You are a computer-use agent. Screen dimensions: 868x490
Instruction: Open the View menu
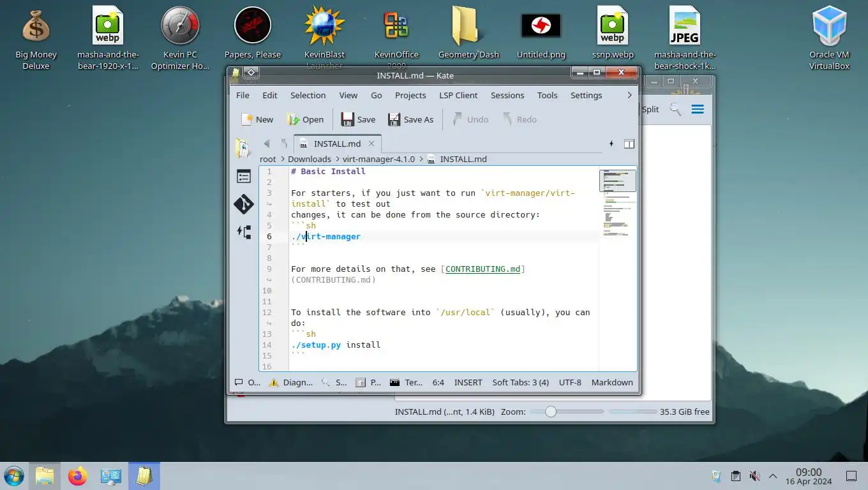pyautogui.click(x=348, y=95)
